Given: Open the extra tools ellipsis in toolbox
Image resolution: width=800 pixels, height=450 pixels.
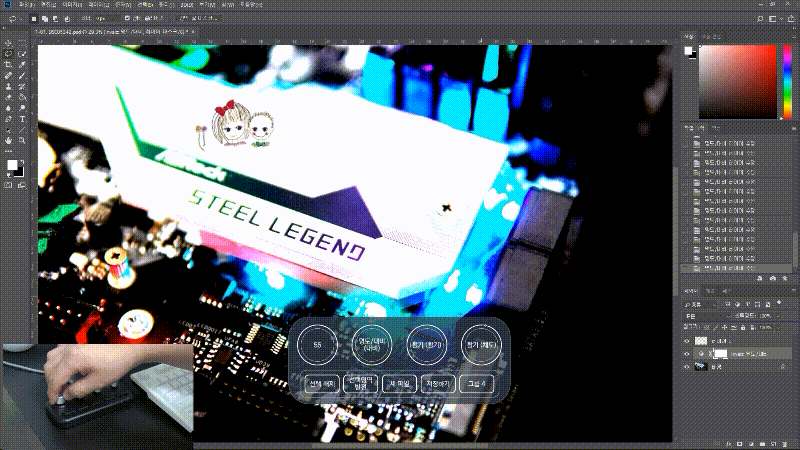Looking at the screenshot, I should point(8,151).
